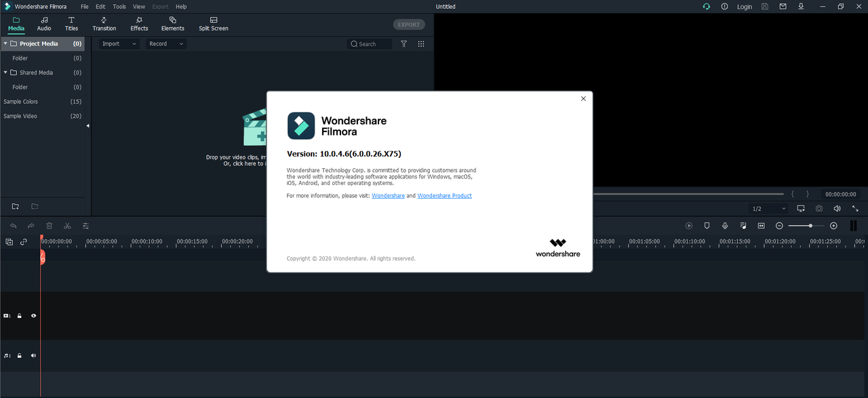Open the Help menu
The width and height of the screenshot is (868, 398).
[x=181, y=7]
